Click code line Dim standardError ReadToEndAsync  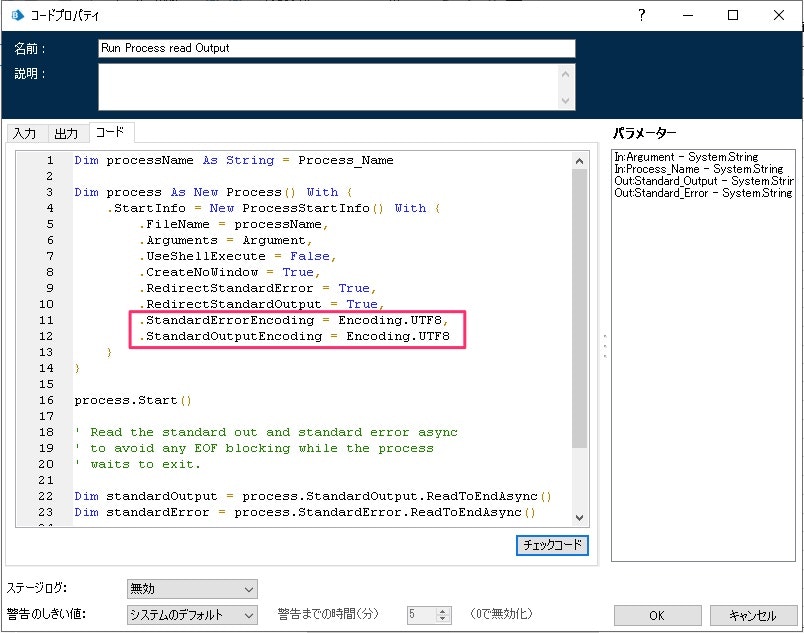pyautogui.click(x=305, y=512)
